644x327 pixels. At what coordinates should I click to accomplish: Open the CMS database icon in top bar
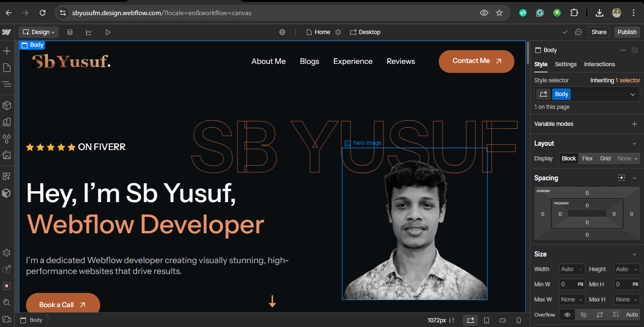(70, 32)
